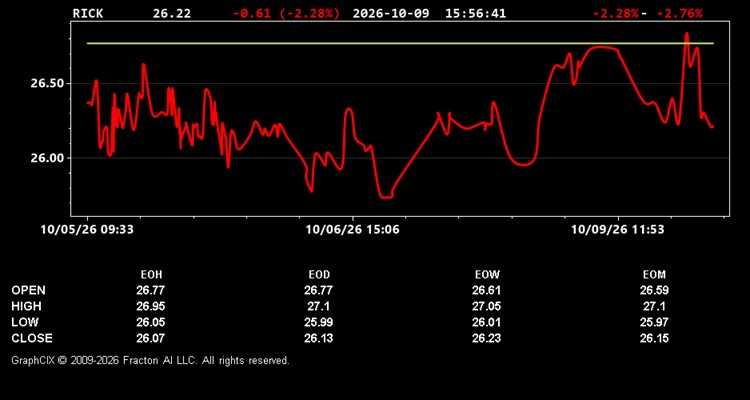Select the EOH high value 26.95
The image size is (750, 400).
(x=151, y=306)
